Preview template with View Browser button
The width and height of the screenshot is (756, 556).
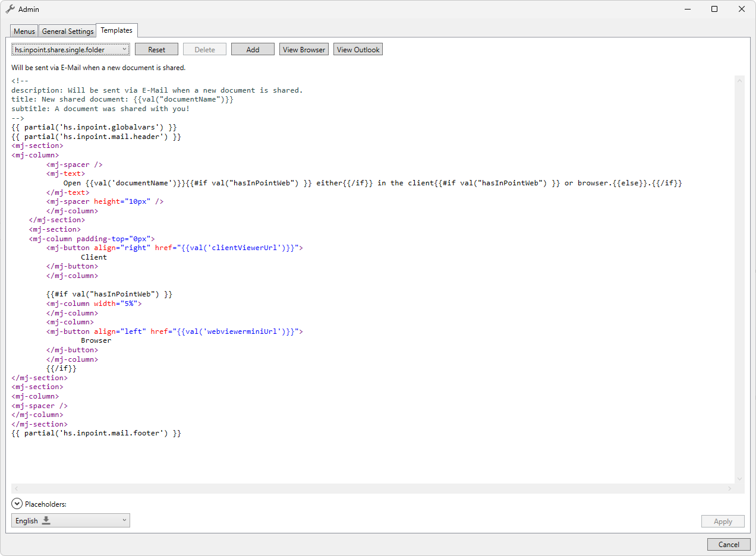(x=304, y=50)
